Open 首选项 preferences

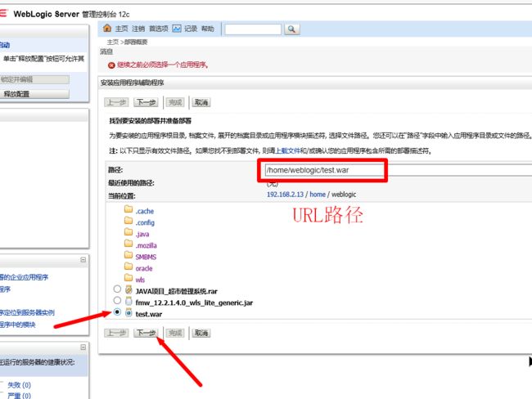click(x=159, y=29)
